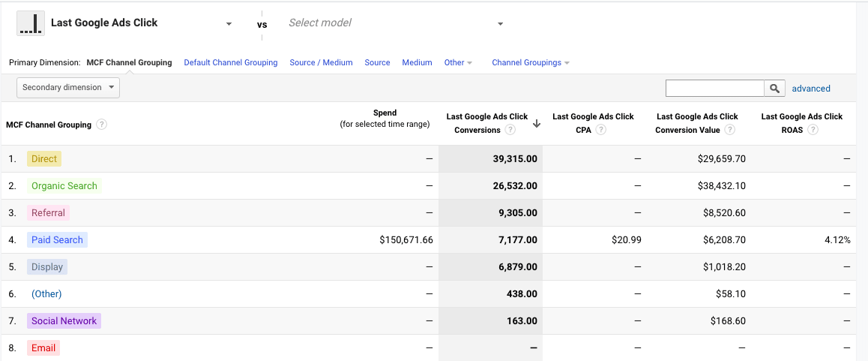
Task: Open the Last Google Ads Click model dropdown
Action: click(229, 24)
